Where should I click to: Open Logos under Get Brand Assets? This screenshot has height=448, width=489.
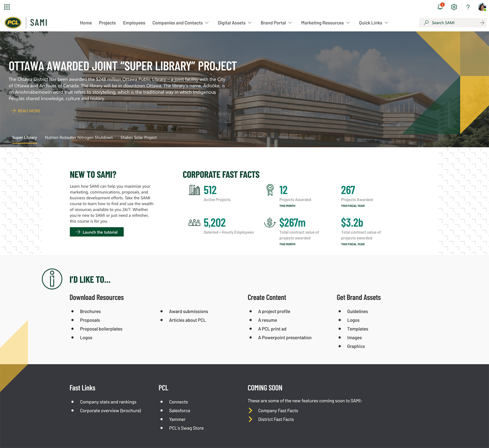[x=353, y=320]
